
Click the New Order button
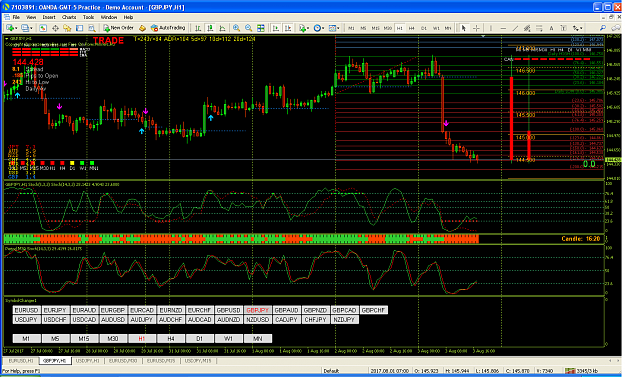pyautogui.click(x=118, y=28)
